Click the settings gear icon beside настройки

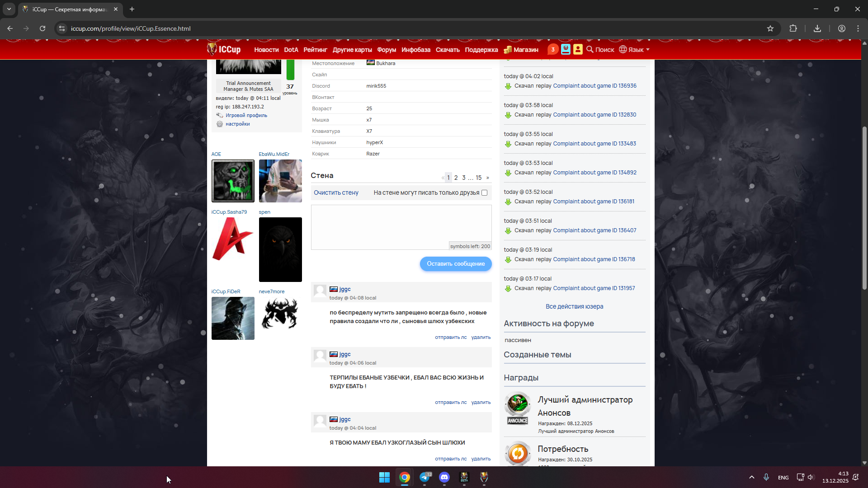tap(220, 124)
